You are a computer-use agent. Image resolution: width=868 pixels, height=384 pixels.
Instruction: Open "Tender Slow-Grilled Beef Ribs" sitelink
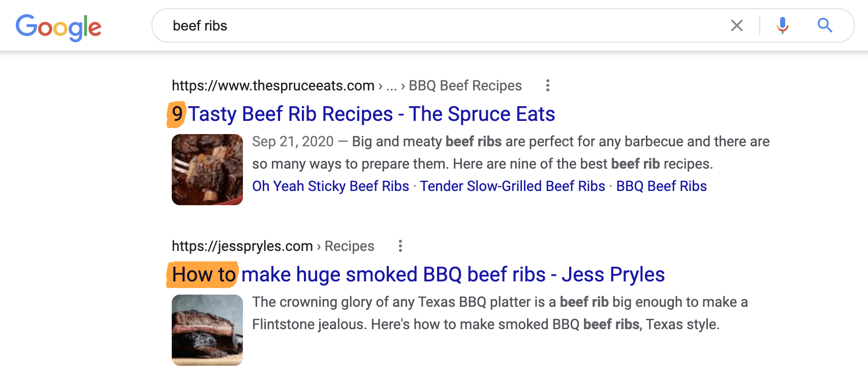[512, 186]
